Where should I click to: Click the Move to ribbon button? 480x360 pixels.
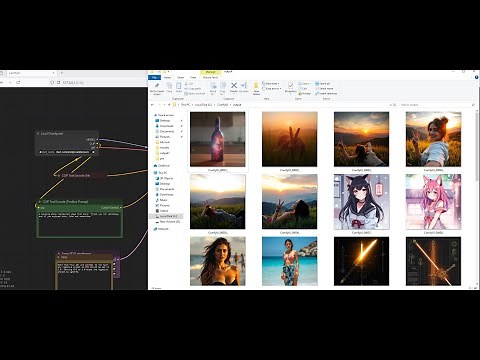[x=213, y=88]
